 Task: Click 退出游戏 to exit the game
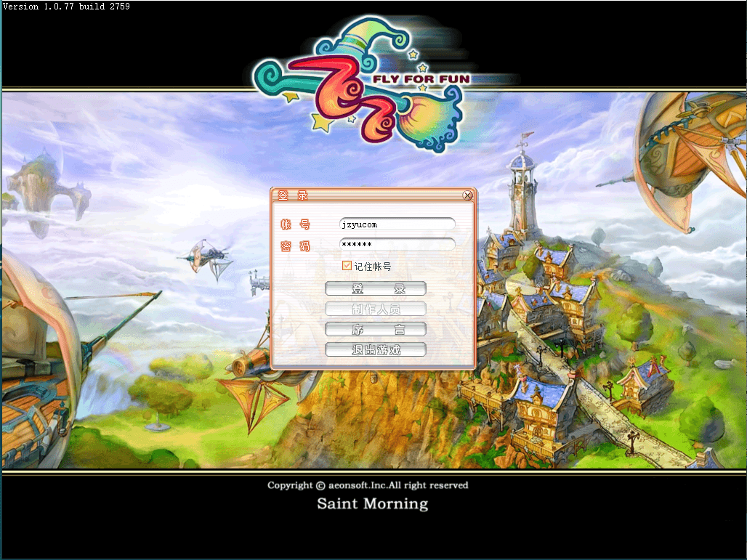375,350
